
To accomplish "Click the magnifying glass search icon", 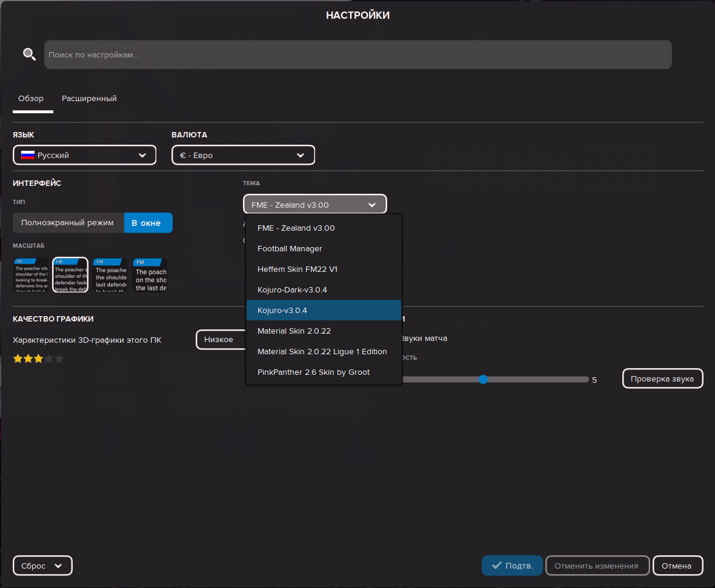I will point(29,55).
